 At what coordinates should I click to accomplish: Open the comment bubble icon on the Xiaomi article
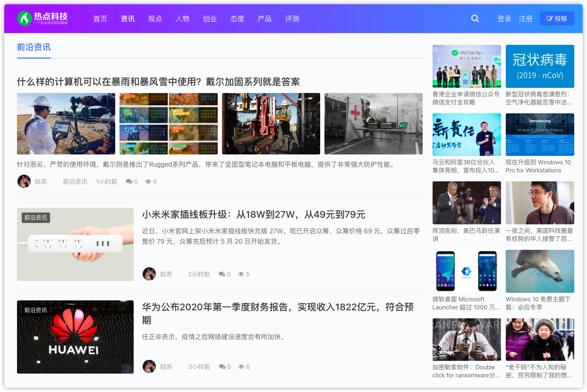pos(221,273)
